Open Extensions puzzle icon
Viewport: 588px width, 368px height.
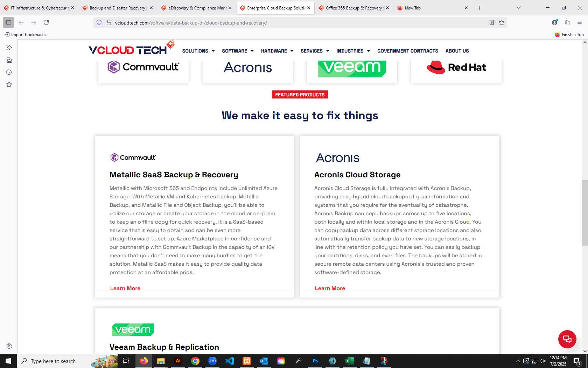click(567, 22)
